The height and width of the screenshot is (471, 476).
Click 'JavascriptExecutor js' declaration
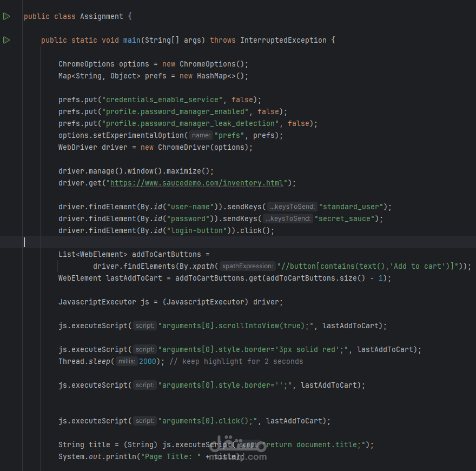pyautogui.click(x=104, y=302)
